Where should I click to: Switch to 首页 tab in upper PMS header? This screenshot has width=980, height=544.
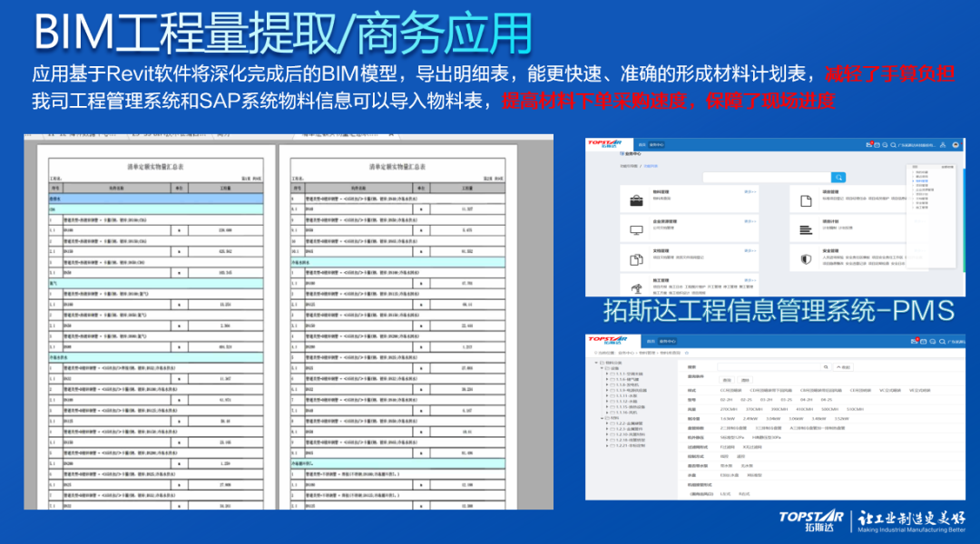tap(642, 145)
